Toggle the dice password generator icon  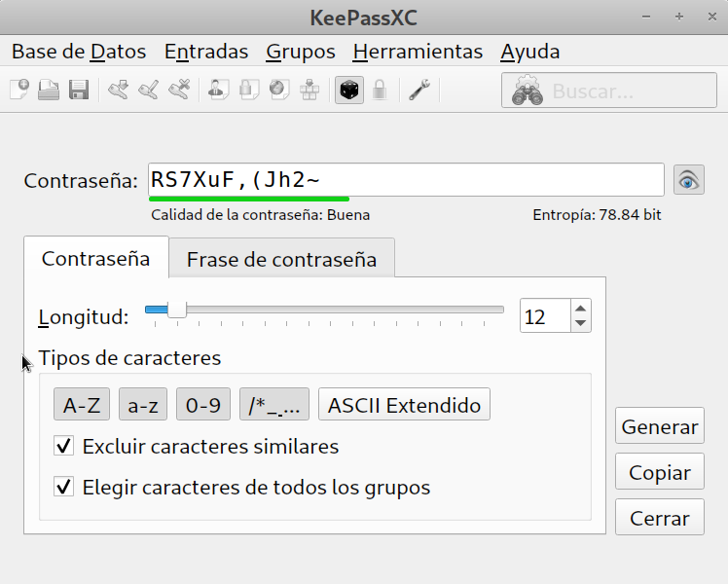tap(349, 90)
